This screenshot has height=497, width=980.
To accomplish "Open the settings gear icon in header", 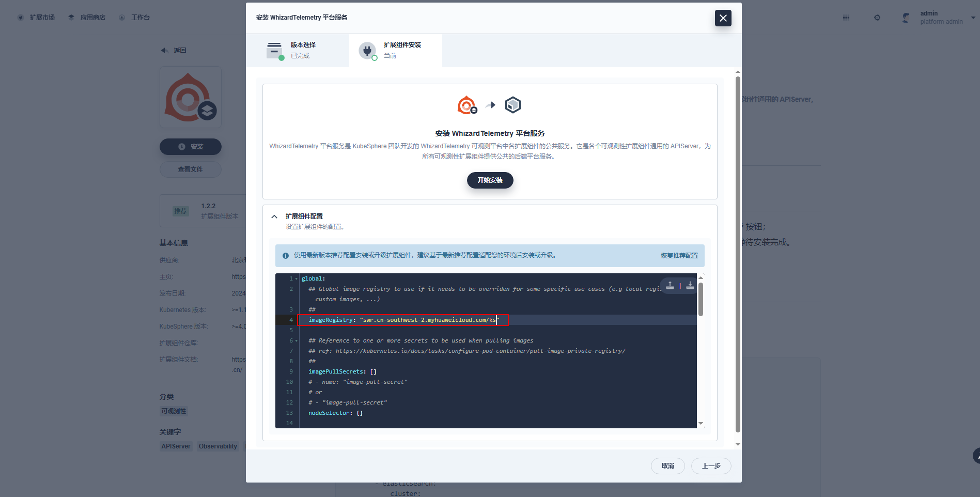I will pos(877,18).
